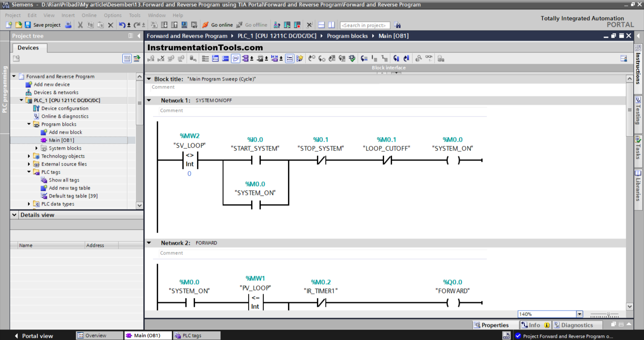Click the New project icon
The width and height of the screenshot is (644, 340).
coord(9,25)
